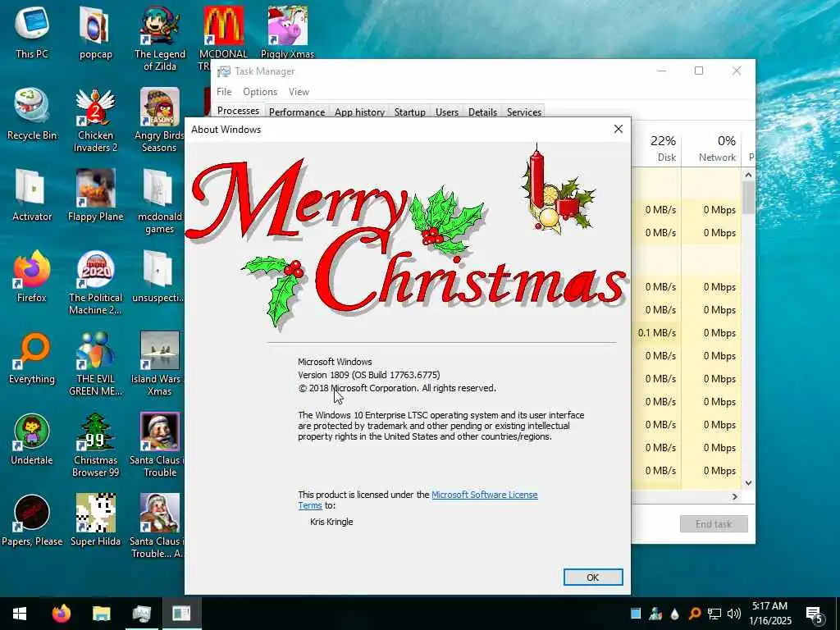Open the network tray icon

pos(714,614)
